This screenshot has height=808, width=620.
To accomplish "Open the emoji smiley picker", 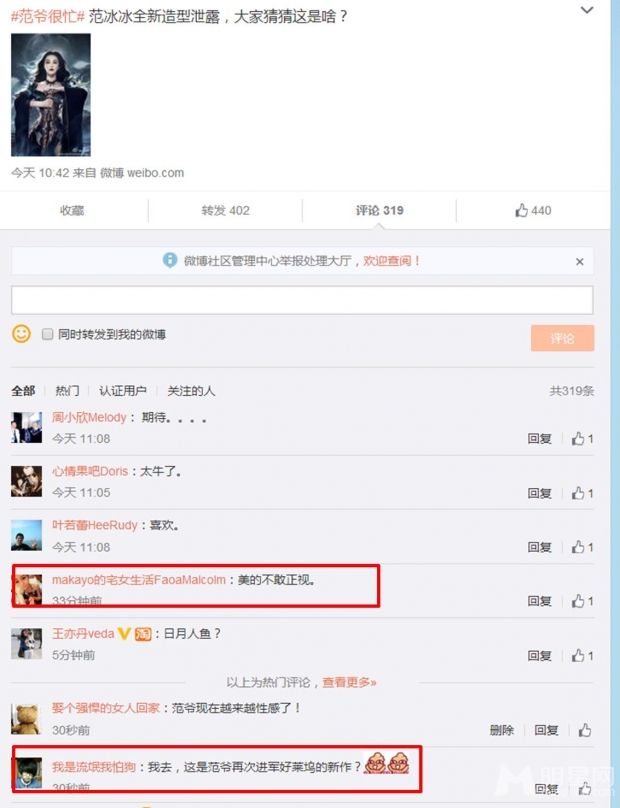I will click(21, 334).
